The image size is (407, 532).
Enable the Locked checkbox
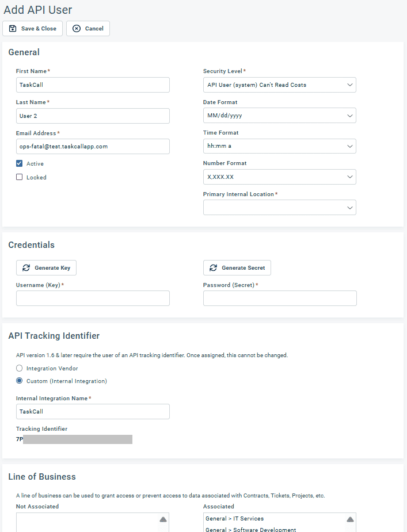point(20,177)
